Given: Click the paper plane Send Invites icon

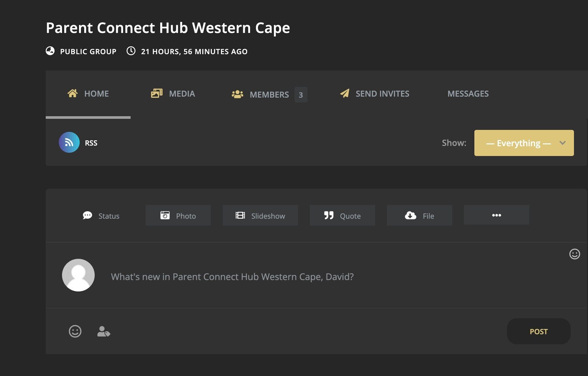Looking at the screenshot, I should (344, 93).
